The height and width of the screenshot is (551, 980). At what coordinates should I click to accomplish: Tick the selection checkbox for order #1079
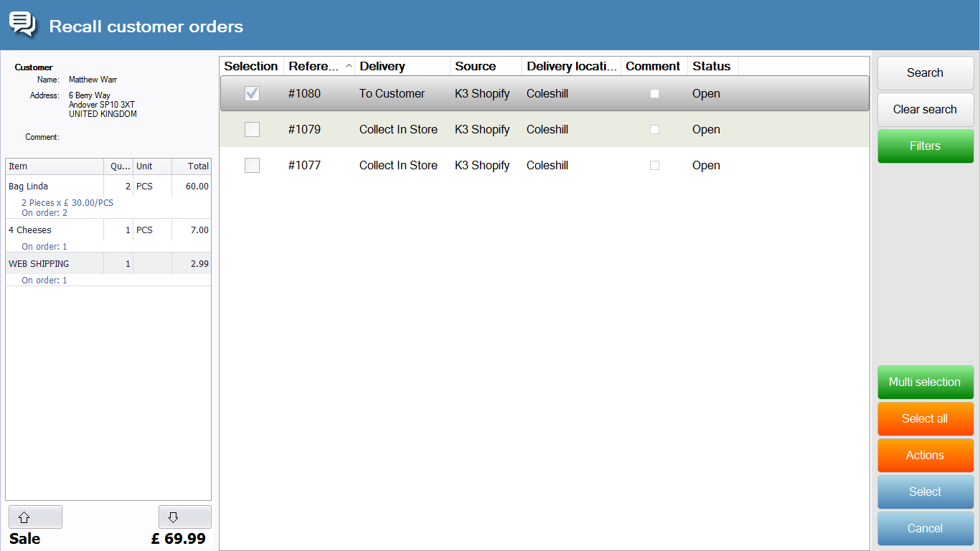252,130
